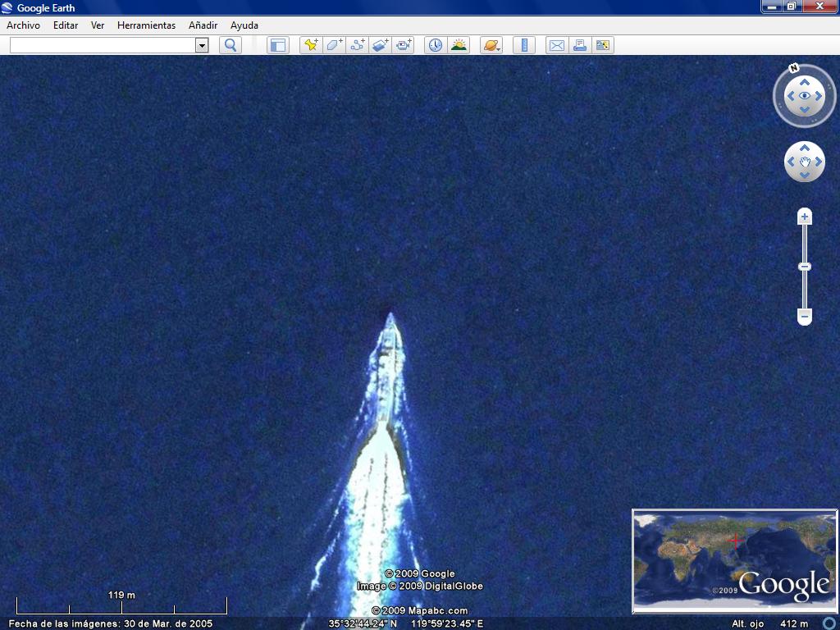The width and height of the screenshot is (840, 630).
Task: Toggle sunlight across the landscape
Action: (x=459, y=45)
